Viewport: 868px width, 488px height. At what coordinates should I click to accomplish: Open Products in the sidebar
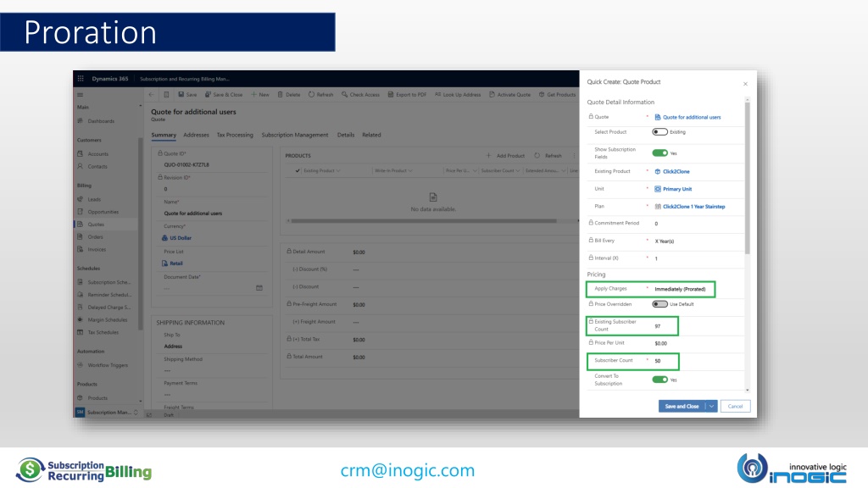coord(97,398)
